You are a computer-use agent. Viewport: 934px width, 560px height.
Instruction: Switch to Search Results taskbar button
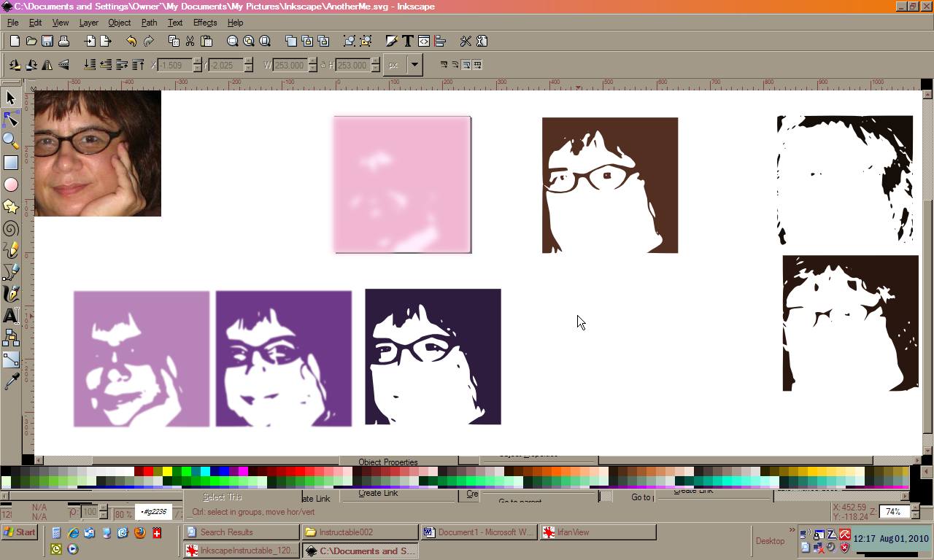pyautogui.click(x=241, y=532)
